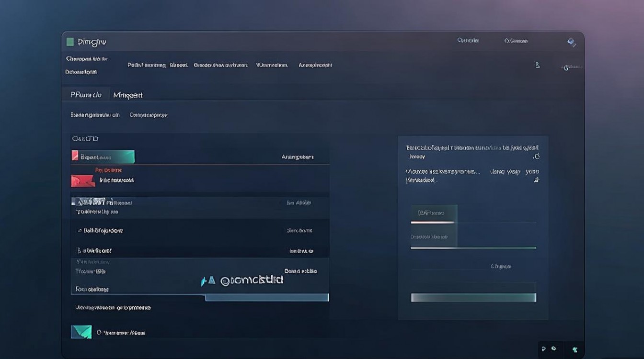Switch to the second tab beside the first
Screen dimensions: 644x359
[x=128, y=95]
